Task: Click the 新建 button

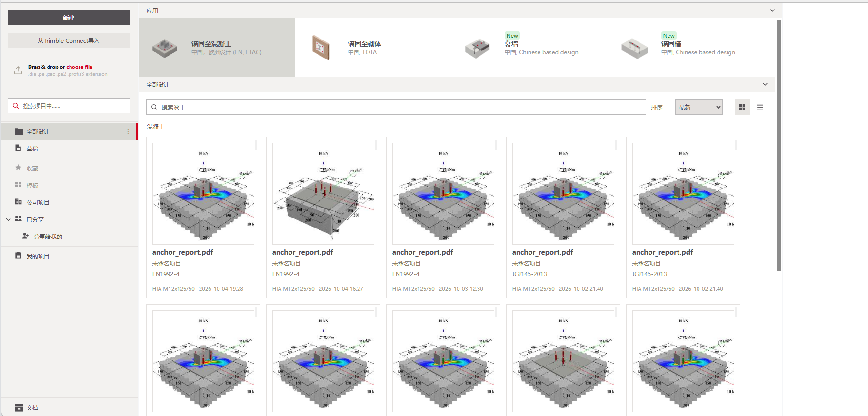Action: (x=69, y=18)
